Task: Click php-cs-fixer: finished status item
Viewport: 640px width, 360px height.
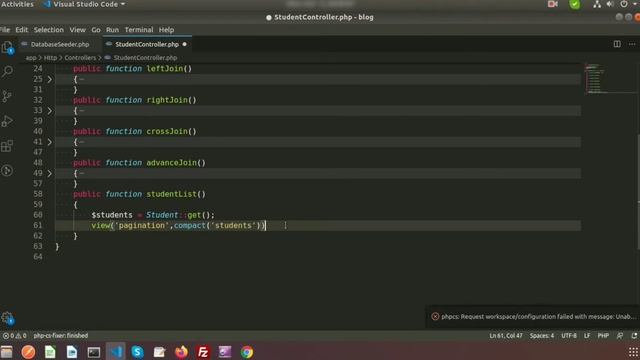Action: click(x=60, y=336)
